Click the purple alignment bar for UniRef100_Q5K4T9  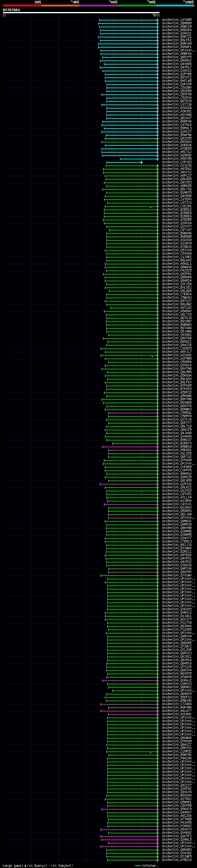(130, 809)
